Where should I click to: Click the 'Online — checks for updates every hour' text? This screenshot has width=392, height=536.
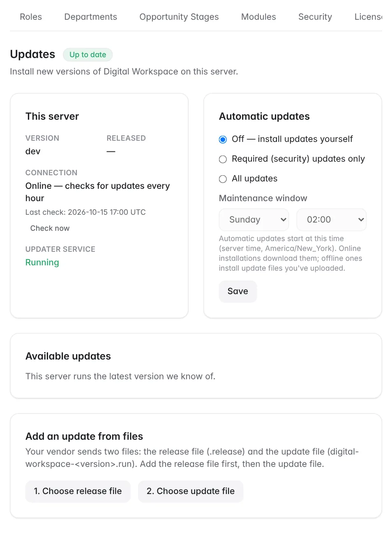98,192
